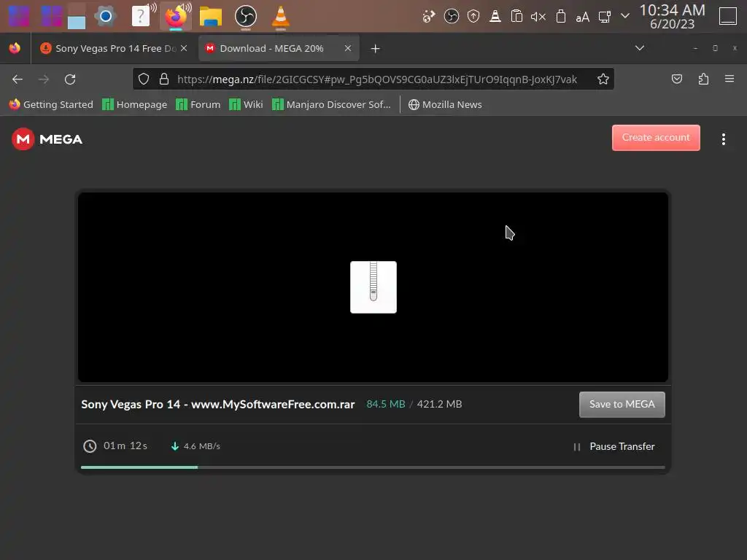Click the keyboard layout aA tray icon
Image resolution: width=747 pixels, height=560 pixels.
point(582,17)
